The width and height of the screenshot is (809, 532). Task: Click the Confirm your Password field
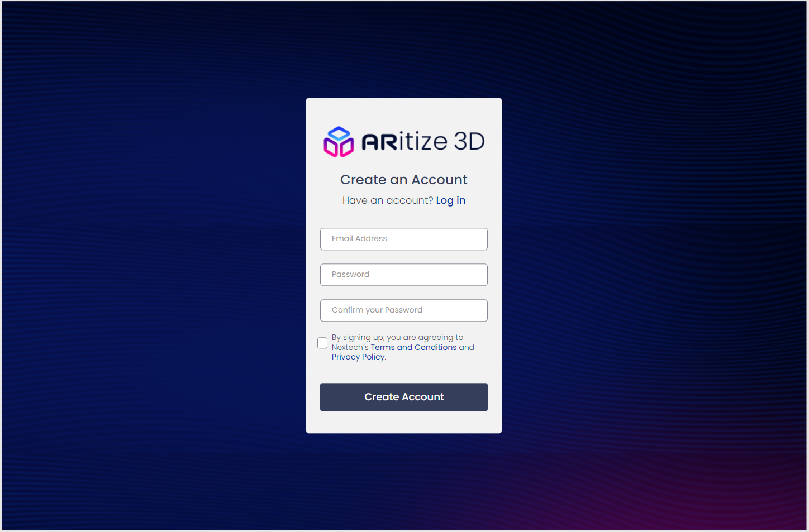tap(404, 310)
